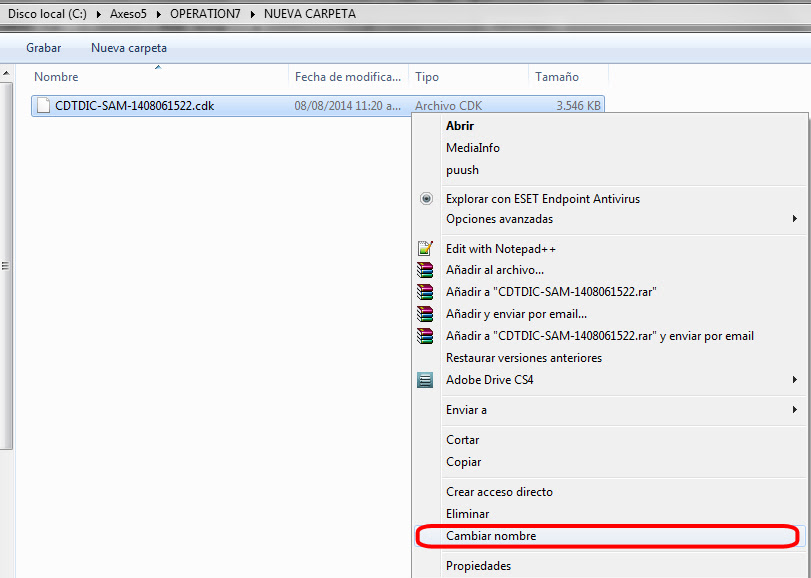Click the ESET Endpoint Antivirus scan icon
This screenshot has height=578, width=811.
[426, 199]
